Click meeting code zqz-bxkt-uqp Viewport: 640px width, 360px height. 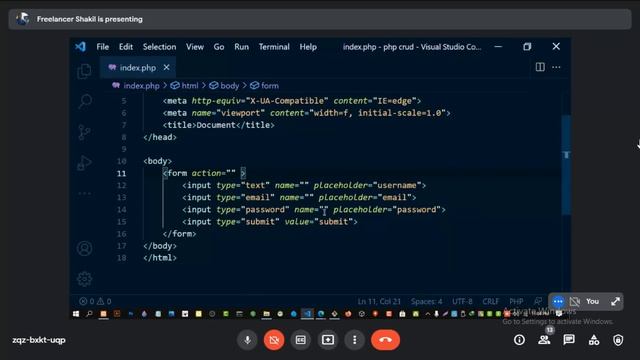[x=39, y=340]
